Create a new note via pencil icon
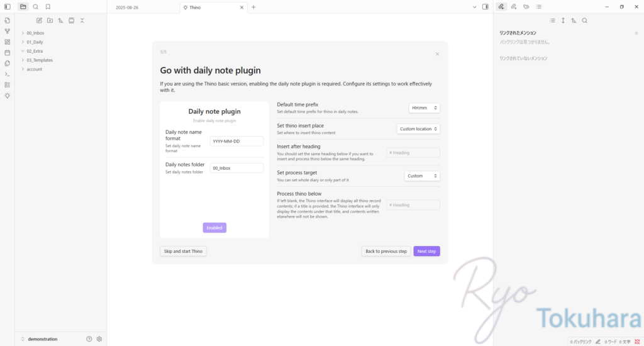The width and height of the screenshot is (644, 346). 39,21
